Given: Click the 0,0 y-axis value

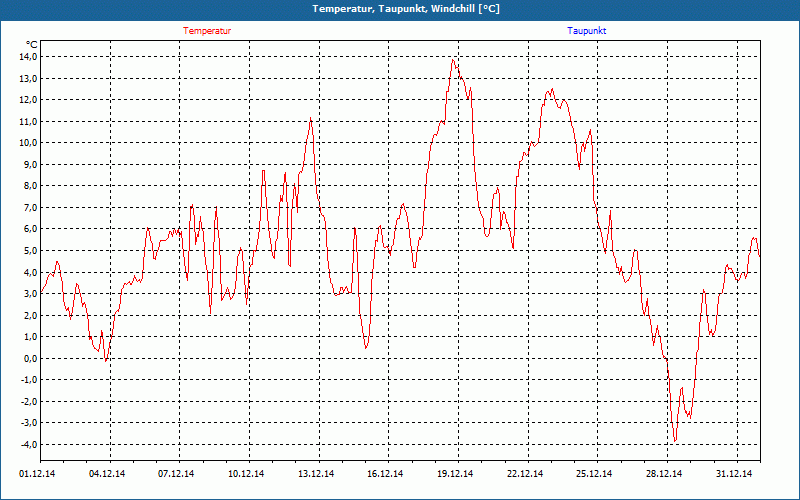Looking at the screenshot, I should [x=31, y=358].
